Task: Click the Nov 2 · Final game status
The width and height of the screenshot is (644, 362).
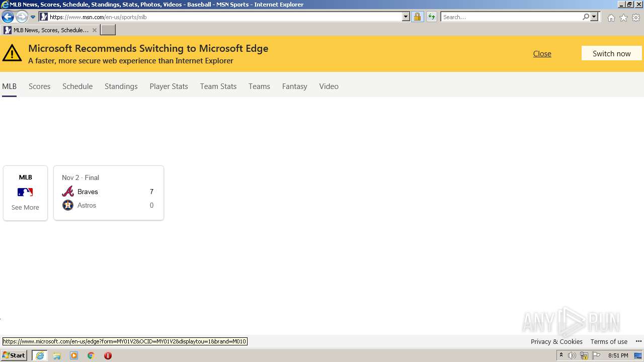Action: point(80,177)
